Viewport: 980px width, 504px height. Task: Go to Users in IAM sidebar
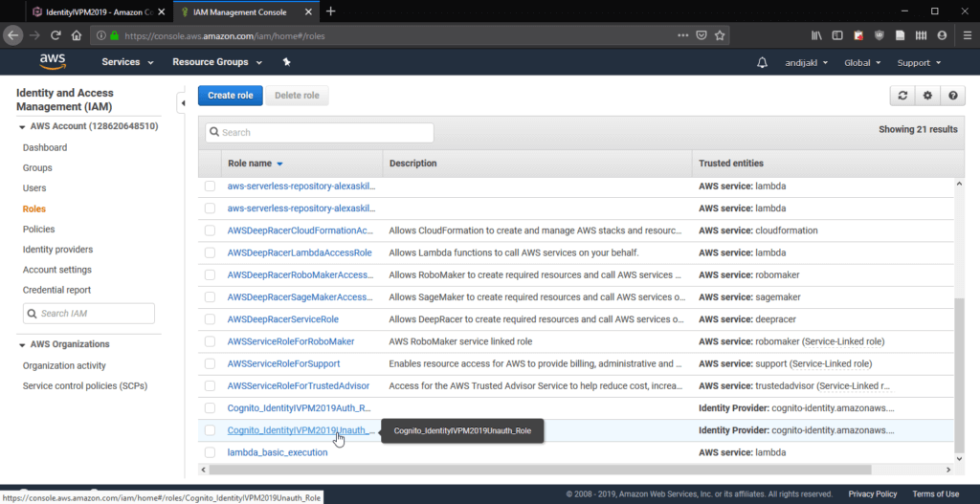click(x=34, y=188)
